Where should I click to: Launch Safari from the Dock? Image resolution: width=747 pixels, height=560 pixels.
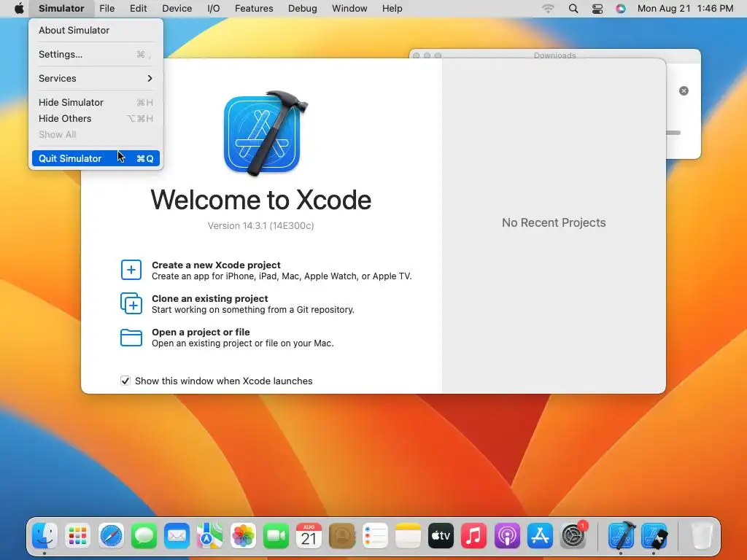pyautogui.click(x=111, y=536)
